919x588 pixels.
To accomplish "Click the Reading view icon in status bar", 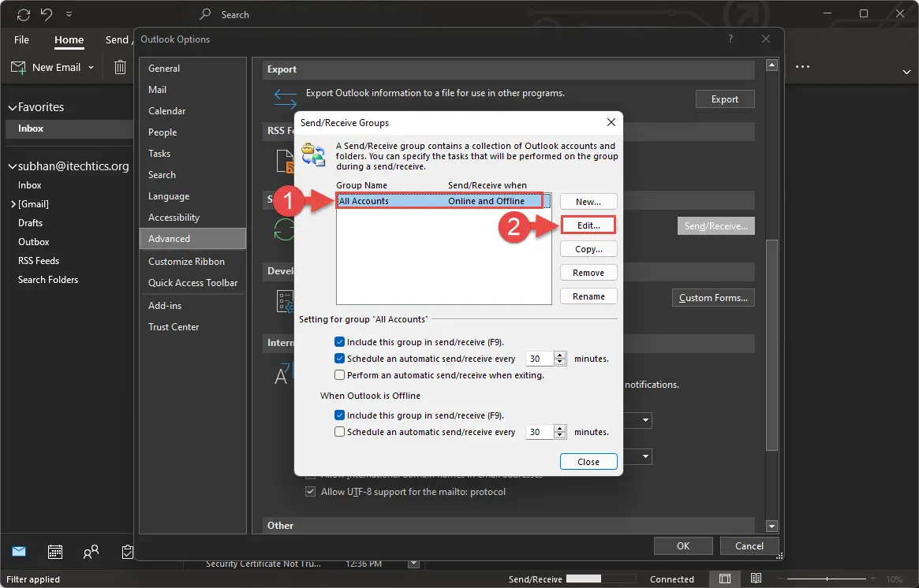I will pos(756,579).
